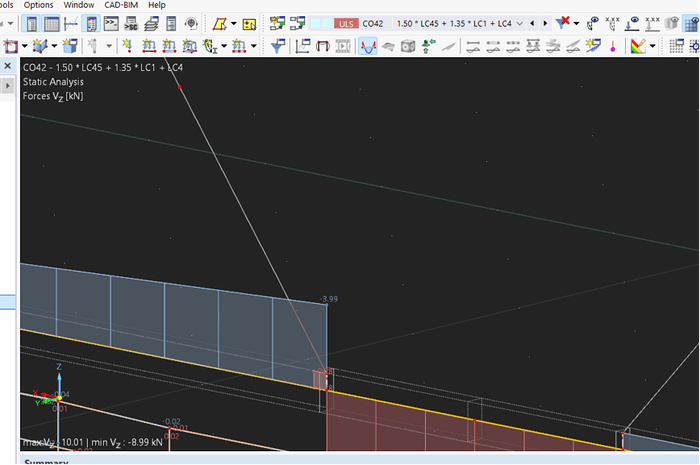Open the result diagram window icon
The image size is (700, 465).
coord(303,46)
